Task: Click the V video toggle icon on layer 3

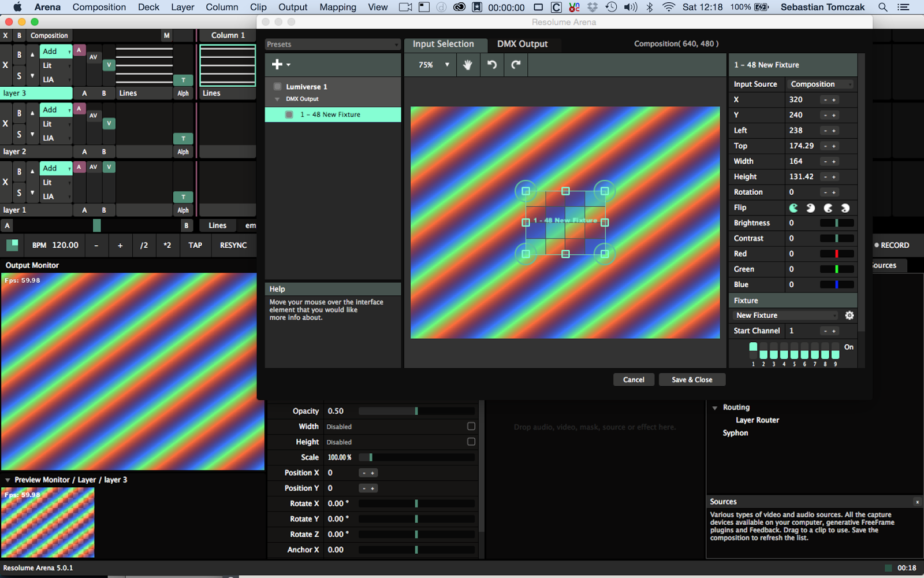Action: 109,65
